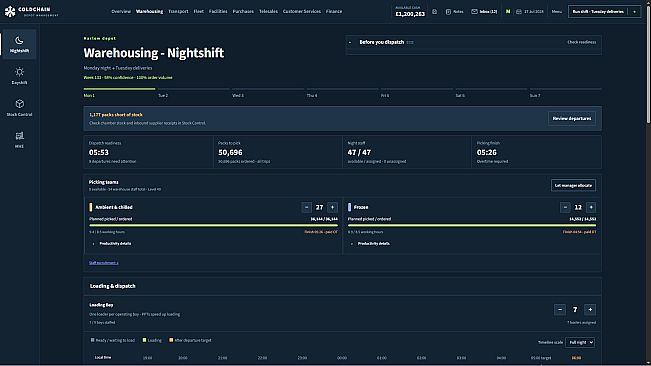This screenshot has width=651, height=366.
Task: Click the Night staff 47 / 47 card
Action: pyautogui.click(x=407, y=152)
